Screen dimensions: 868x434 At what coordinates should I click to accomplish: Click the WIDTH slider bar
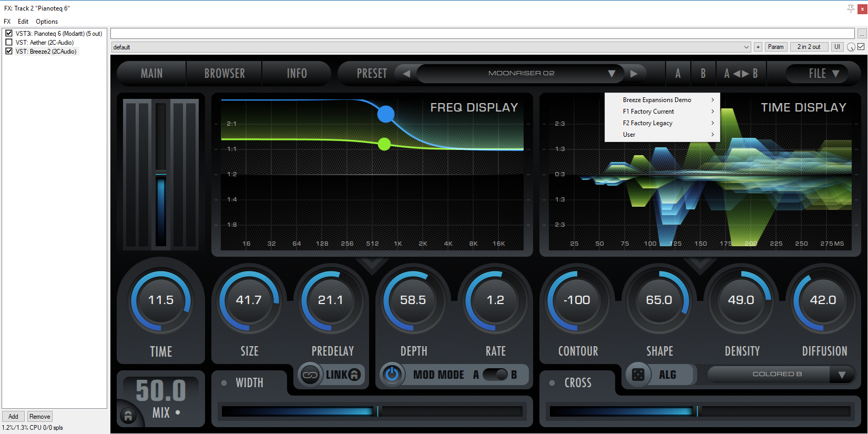point(372,411)
